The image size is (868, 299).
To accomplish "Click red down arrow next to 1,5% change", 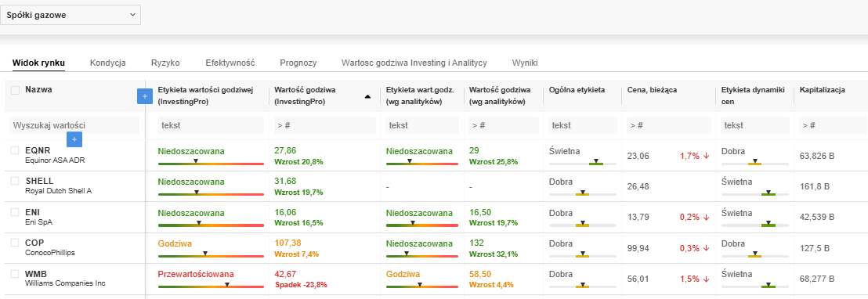I will (x=706, y=279).
